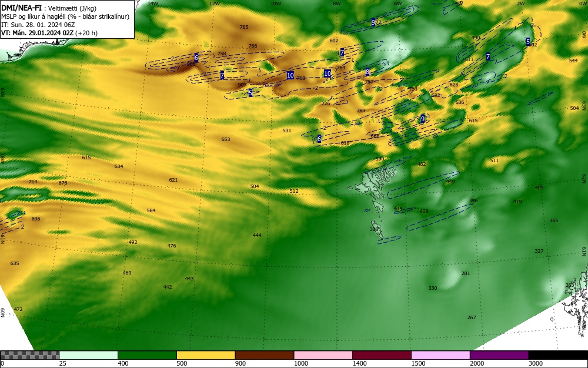588x368 pixels.
Task: Select the map value 726
Action: (326, 103)
